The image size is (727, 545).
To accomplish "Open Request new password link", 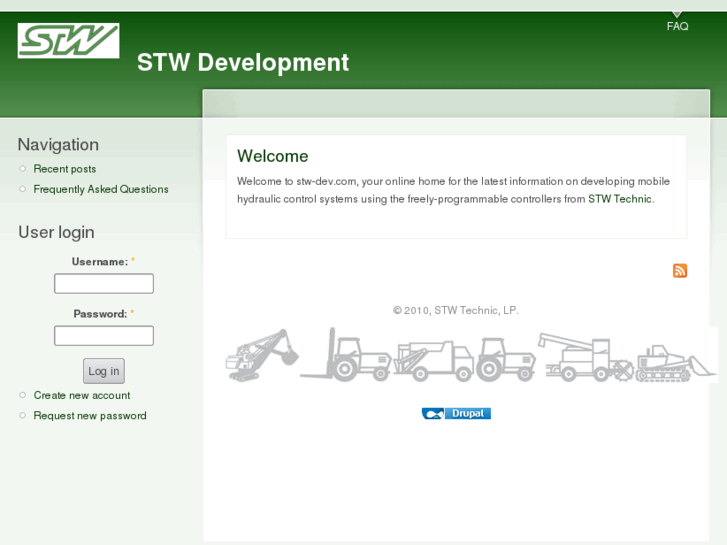I will 90,416.
